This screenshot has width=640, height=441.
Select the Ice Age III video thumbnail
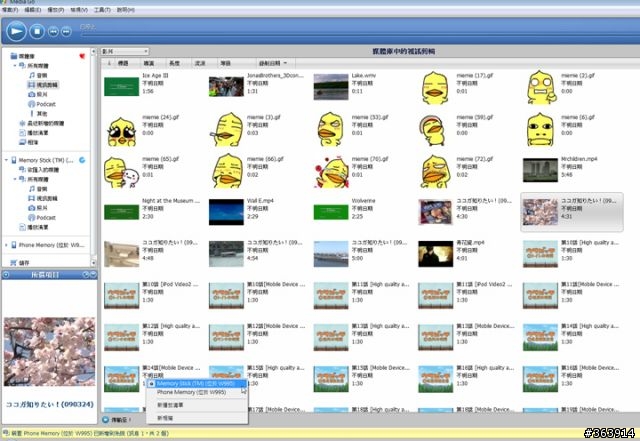pyautogui.click(x=122, y=87)
